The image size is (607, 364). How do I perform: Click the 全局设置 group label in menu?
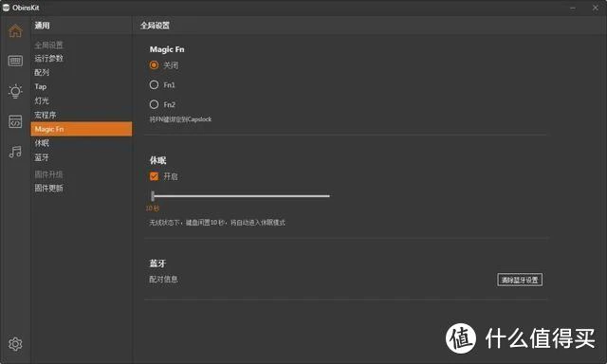pyautogui.click(x=48, y=45)
